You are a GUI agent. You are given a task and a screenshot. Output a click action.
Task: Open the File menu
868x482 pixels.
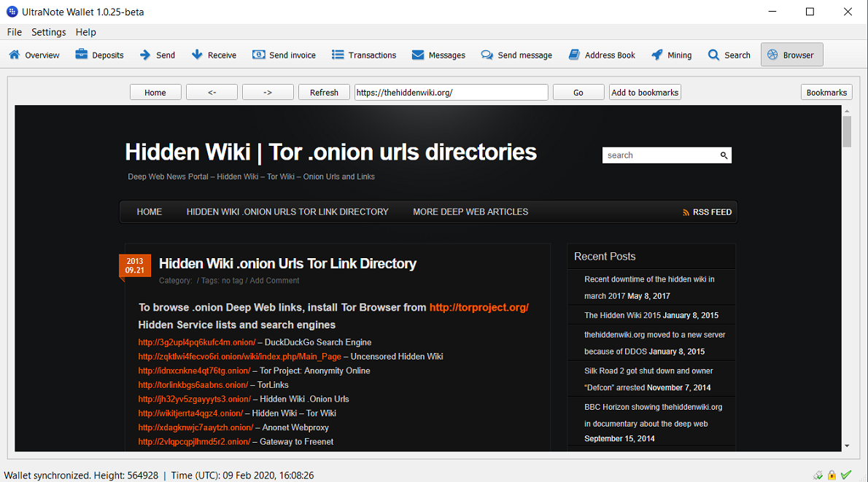pyautogui.click(x=15, y=32)
